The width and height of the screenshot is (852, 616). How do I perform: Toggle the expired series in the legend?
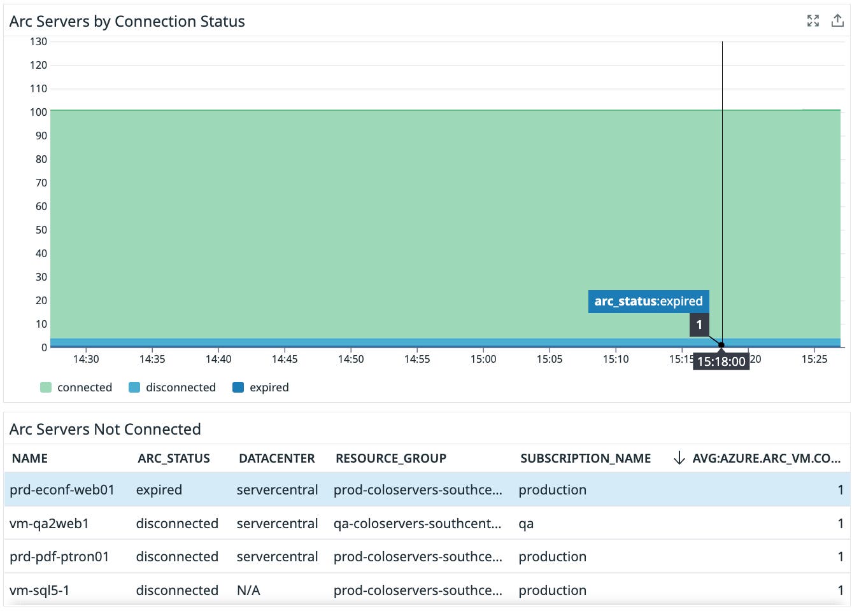coord(268,387)
